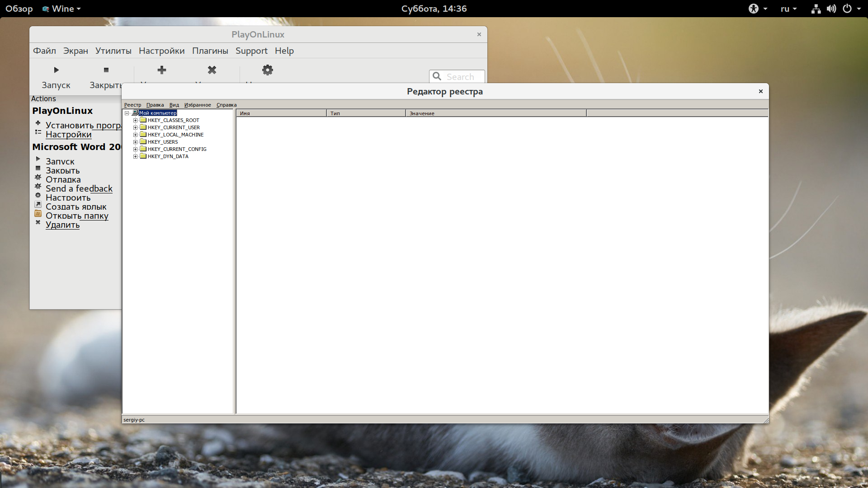Screen dimensions: 868x488
Task: Click the X remove icon in toolbar
Action: click(212, 70)
